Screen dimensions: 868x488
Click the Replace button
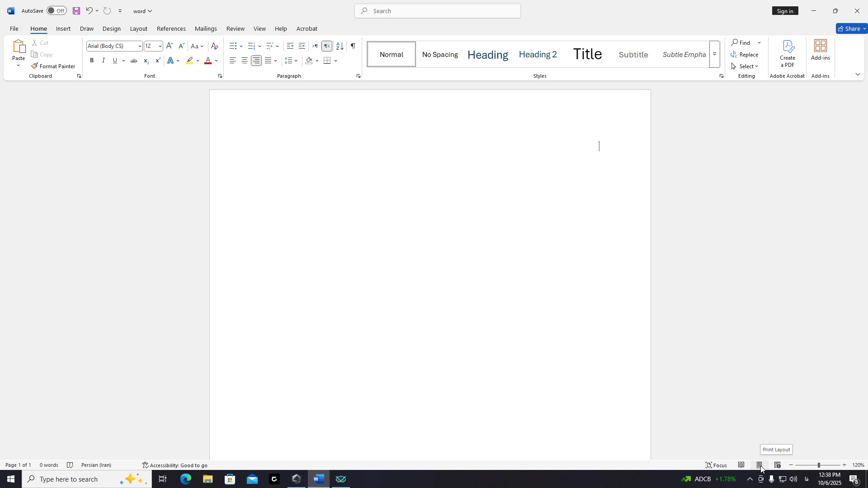[745, 54]
